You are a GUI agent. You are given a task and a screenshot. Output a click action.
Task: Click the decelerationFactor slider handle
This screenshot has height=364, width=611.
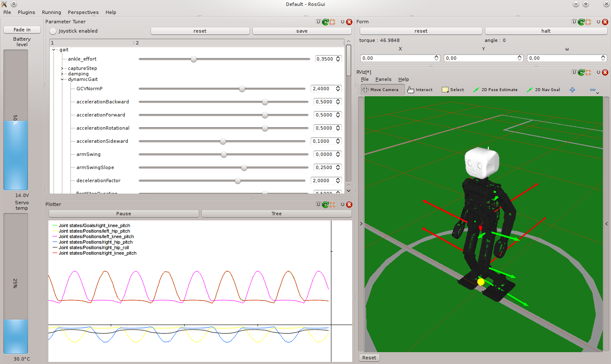coord(238,181)
